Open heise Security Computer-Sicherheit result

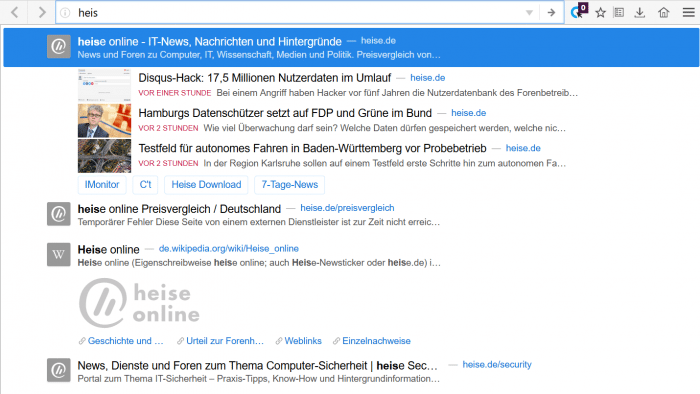(x=257, y=365)
